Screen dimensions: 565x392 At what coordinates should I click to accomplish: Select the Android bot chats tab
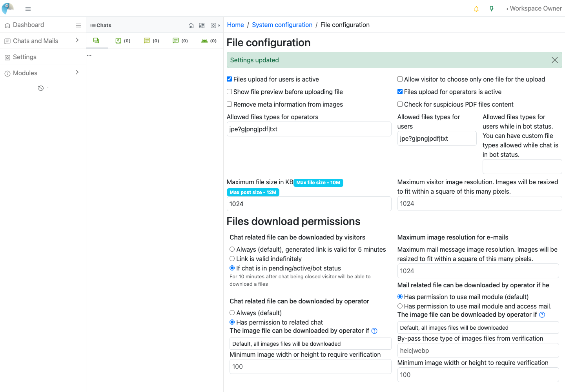pyautogui.click(x=209, y=41)
